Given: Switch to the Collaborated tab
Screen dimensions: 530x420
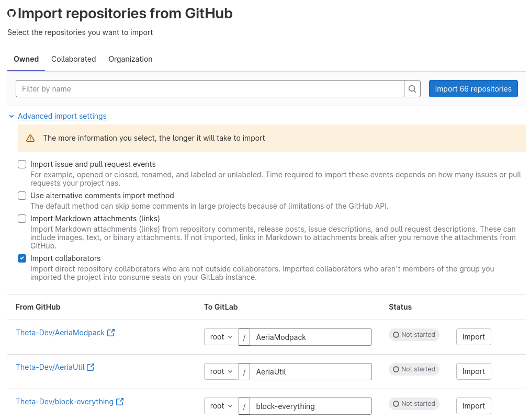Looking at the screenshot, I should point(74,59).
